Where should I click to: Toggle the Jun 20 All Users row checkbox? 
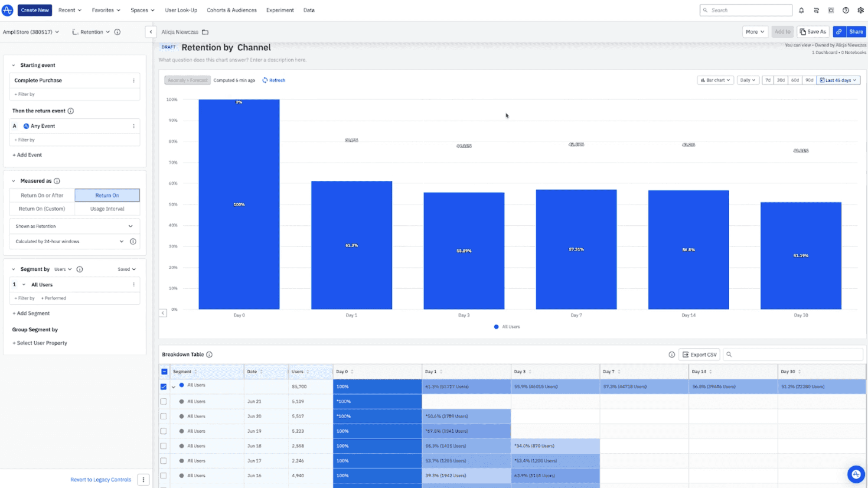(164, 416)
